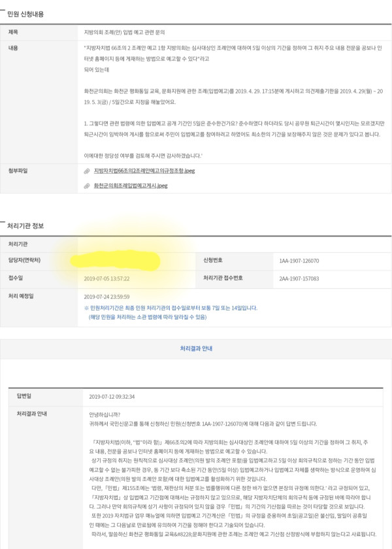Click the receipt date 2019-07-05 13:57:22
Viewport: 392px width, 549px height.
coord(106,278)
